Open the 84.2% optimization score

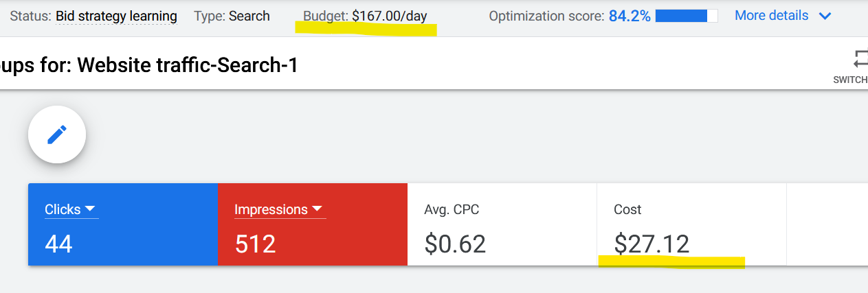click(630, 16)
